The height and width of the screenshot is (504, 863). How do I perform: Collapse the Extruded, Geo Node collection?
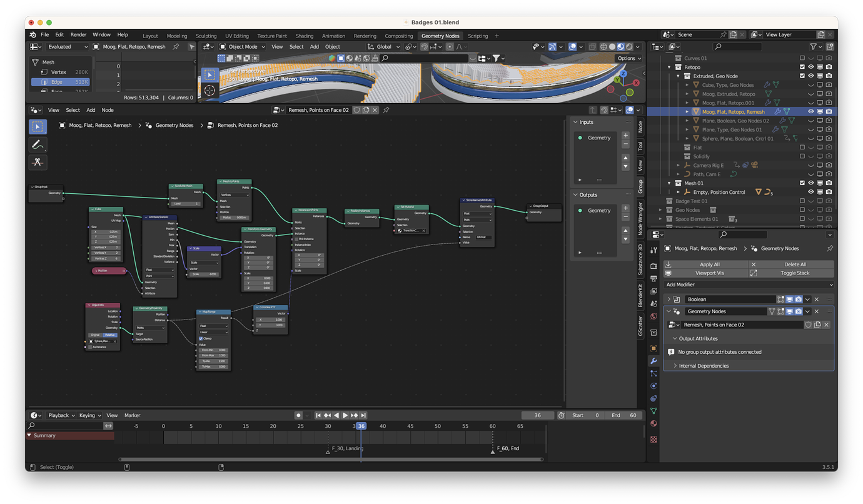tap(678, 76)
